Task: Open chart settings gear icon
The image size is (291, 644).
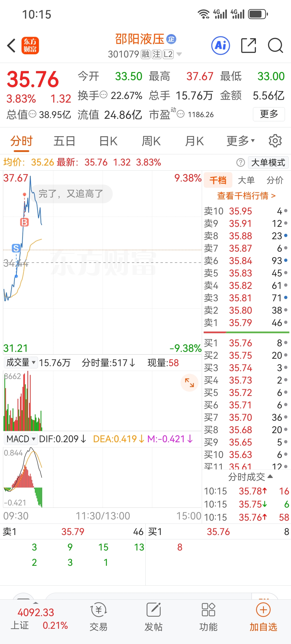Action: (275, 141)
